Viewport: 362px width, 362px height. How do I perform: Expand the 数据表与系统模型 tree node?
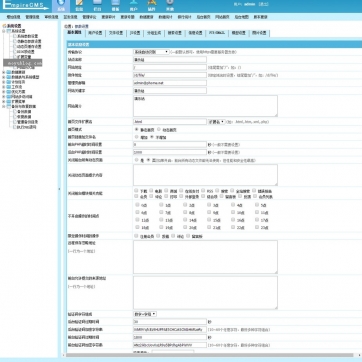[x=4, y=77]
